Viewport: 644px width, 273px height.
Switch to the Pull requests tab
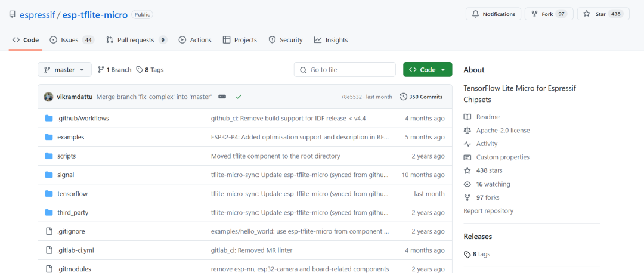[136, 40]
